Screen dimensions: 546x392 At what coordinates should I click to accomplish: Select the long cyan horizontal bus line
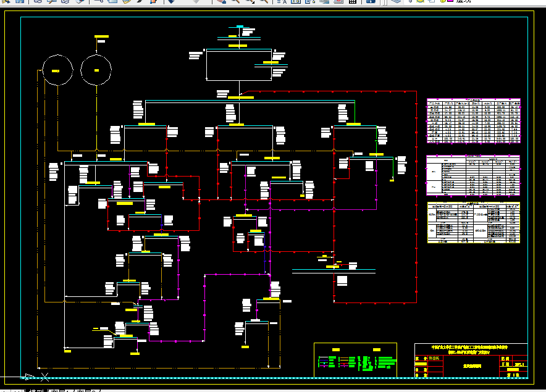[x=250, y=101]
